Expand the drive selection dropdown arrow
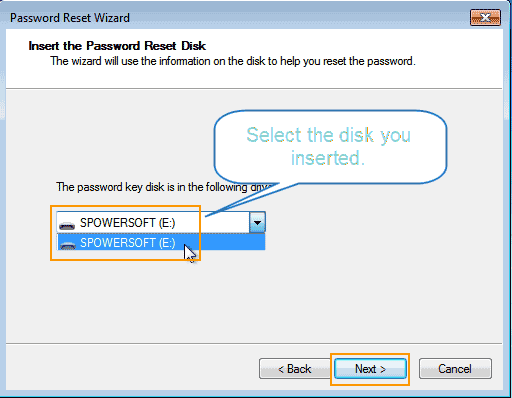 [x=257, y=222]
